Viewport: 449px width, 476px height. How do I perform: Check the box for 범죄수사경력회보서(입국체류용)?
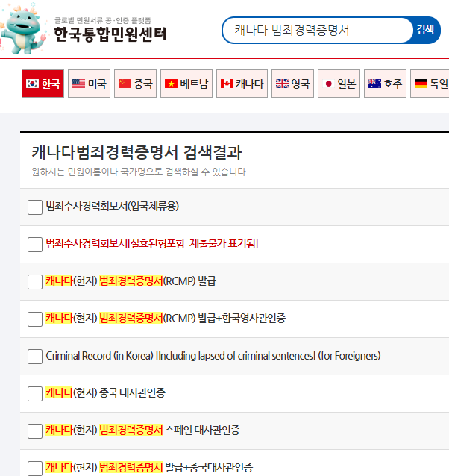click(x=35, y=207)
